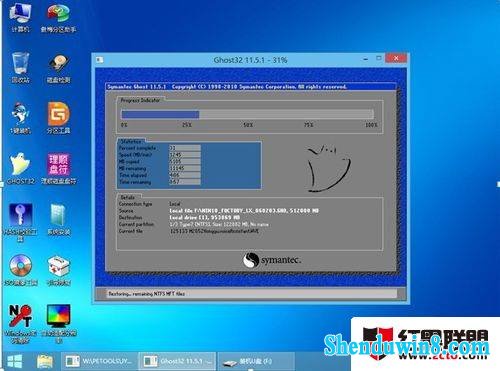This screenshot has width=500, height=371.
Task: Switch to the W:\PETOOLS taskbar window
Action: tap(99, 361)
